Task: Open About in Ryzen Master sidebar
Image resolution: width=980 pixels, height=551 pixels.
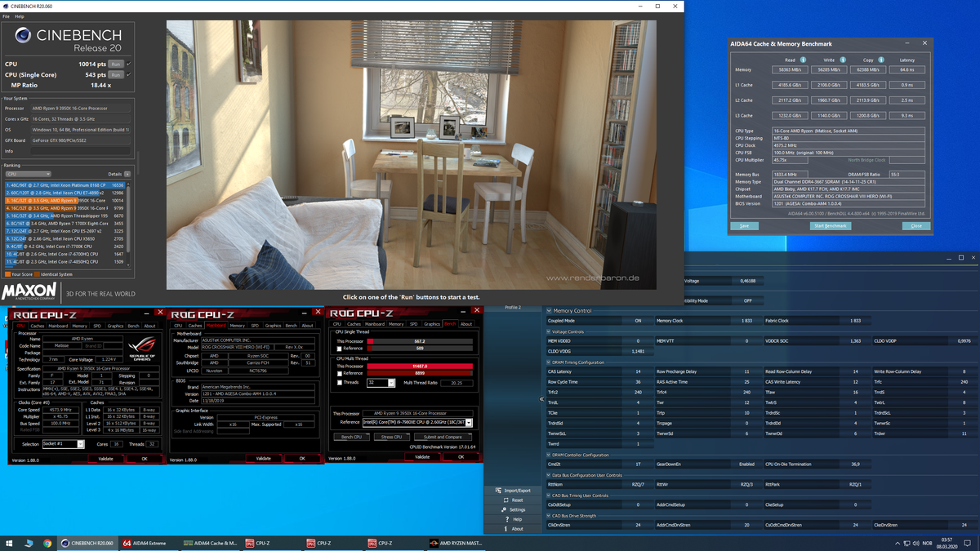Action: point(512,529)
